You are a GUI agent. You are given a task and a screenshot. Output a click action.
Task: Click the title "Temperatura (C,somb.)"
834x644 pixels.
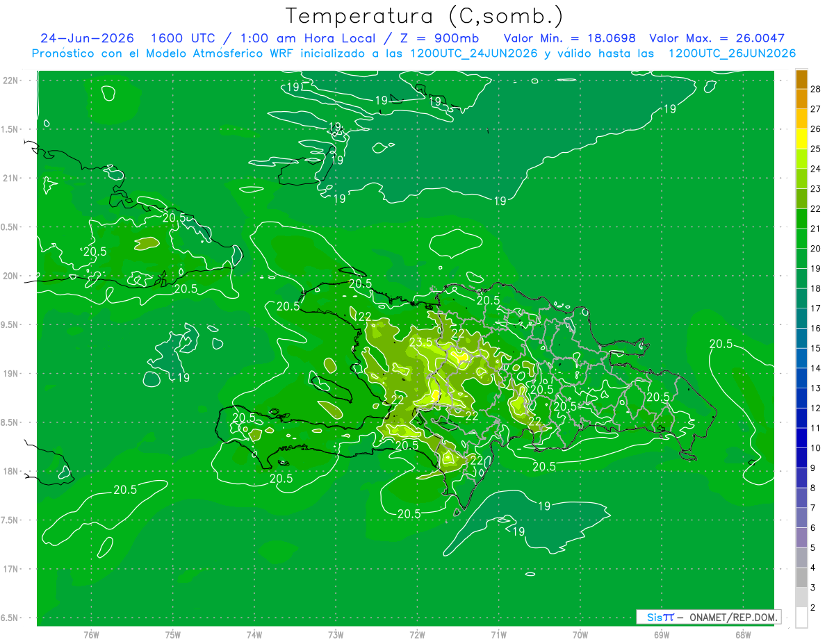[424, 16]
